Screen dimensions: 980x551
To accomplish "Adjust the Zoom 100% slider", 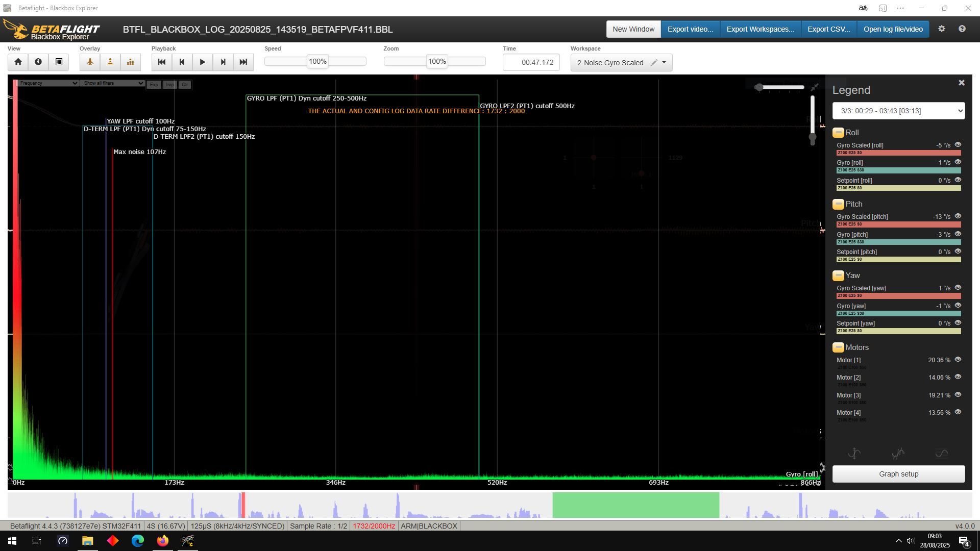I will (x=437, y=62).
